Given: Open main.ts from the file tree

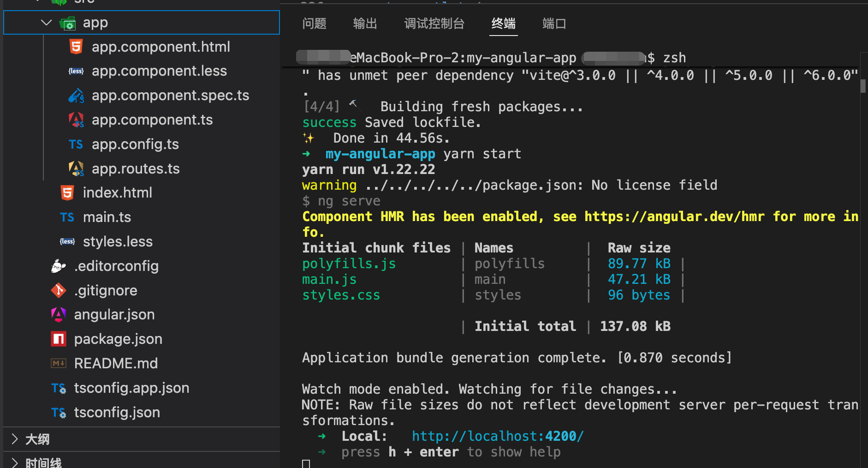Looking at the screenshot, I should (x=107, y=217).
